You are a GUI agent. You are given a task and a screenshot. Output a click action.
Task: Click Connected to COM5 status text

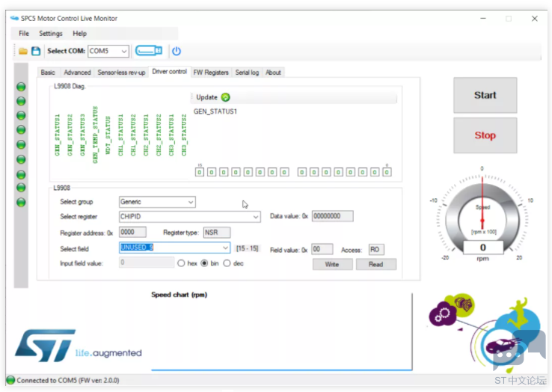click(68, 380)
